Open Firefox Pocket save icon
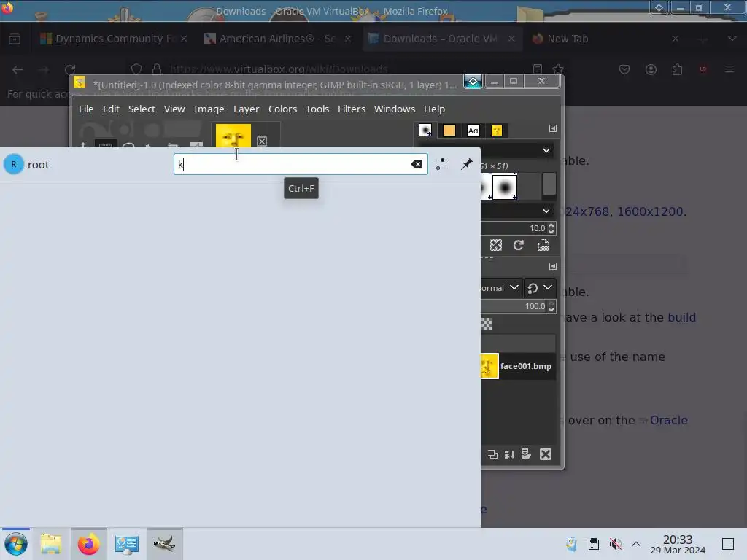 [x=624, y=69]
